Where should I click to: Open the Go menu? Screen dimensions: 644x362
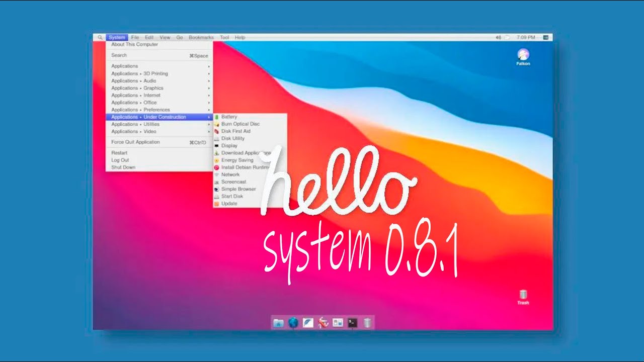[x=180, y=38]
